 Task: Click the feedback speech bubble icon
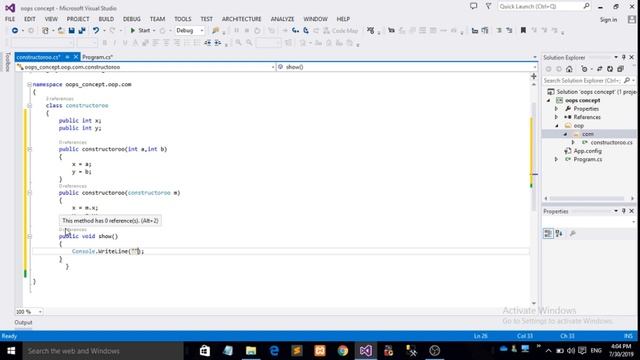473,6
